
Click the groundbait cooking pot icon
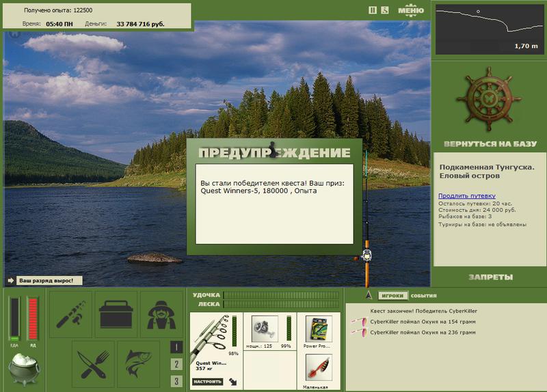[x=24, y=369]
